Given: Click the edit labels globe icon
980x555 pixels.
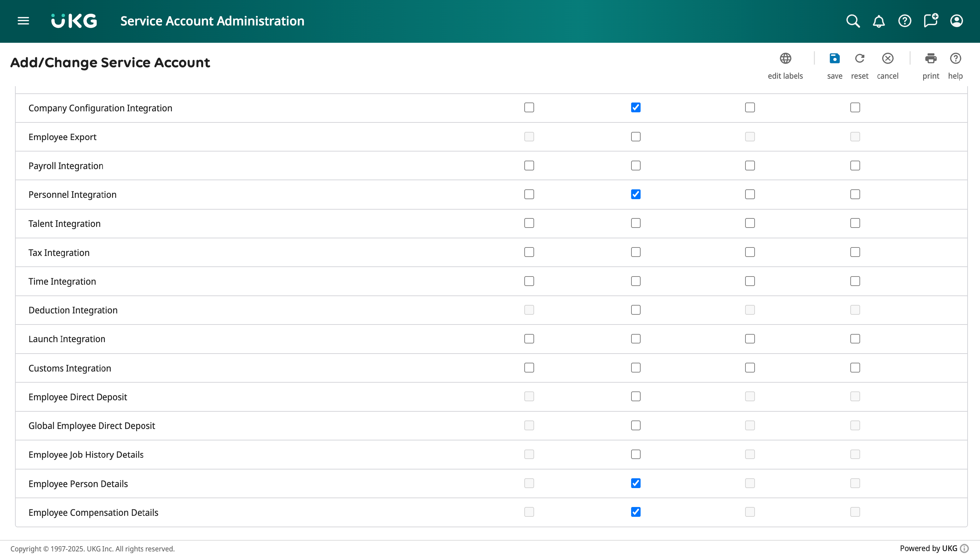Looking at the screenshot, I should (x=785, y=59).
